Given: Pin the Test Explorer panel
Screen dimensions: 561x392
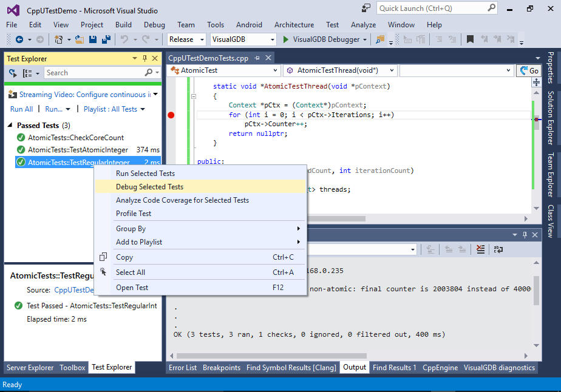Looking at the screenshot, I should [144, 58].
